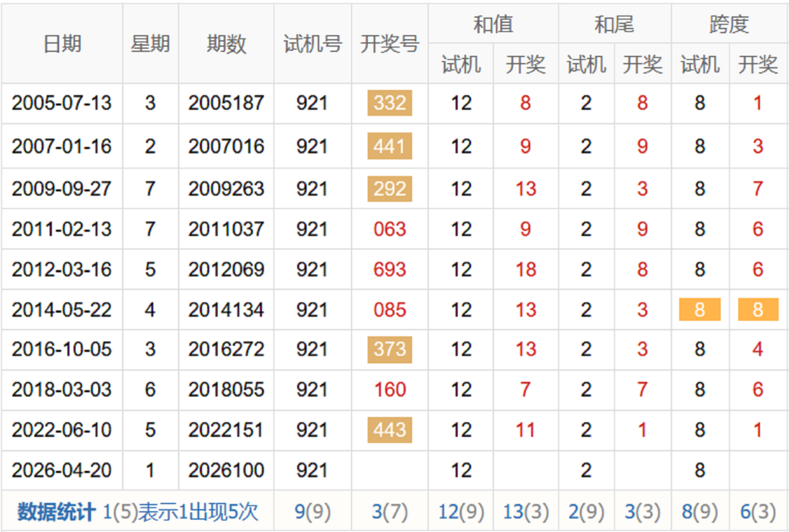Click the 和值 group header

click(493, 24)
